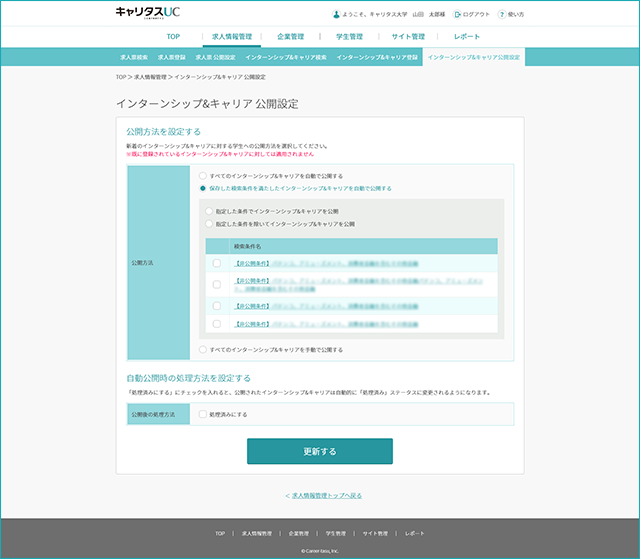This screenshot has height=559, width=640.
Task: Click レポート in the footer
Action: (x=415, y=533)
